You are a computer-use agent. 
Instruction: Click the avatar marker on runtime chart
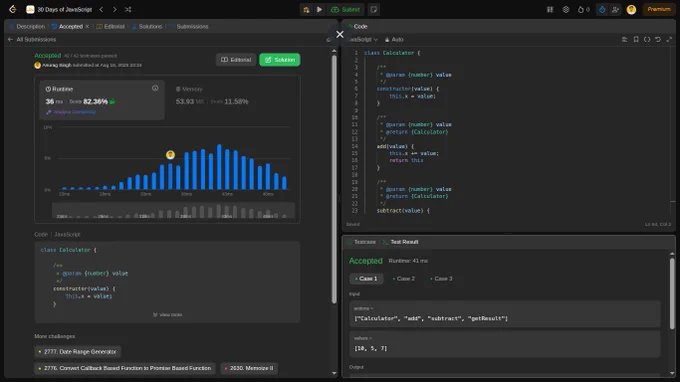(x=170, y=155)
